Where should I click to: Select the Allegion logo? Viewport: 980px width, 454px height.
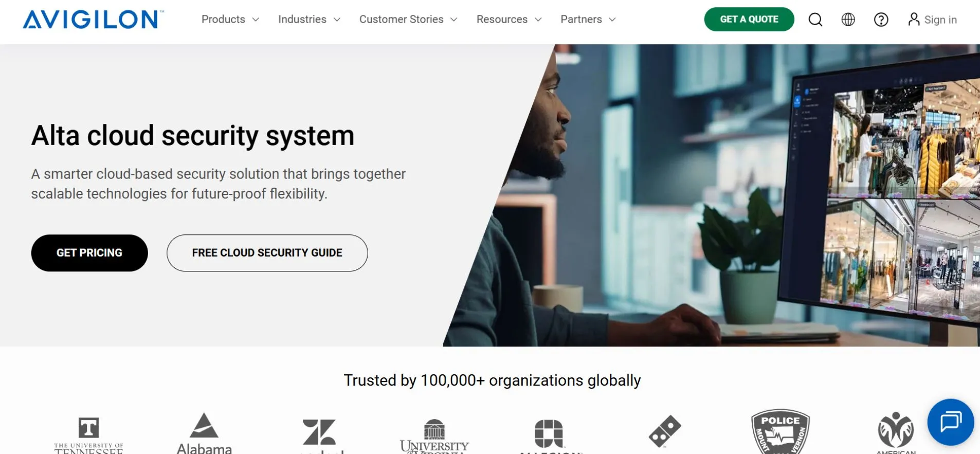tap(550, 436)
